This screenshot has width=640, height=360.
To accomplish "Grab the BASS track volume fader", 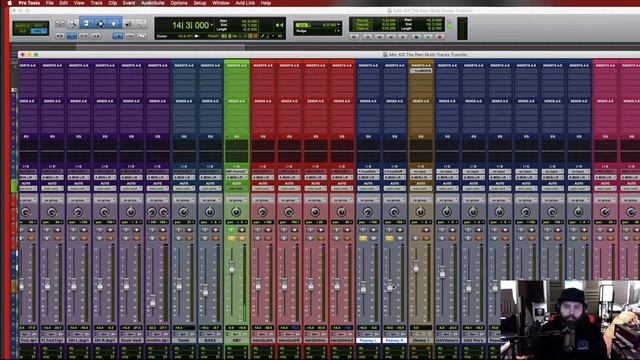I will 205,291.
